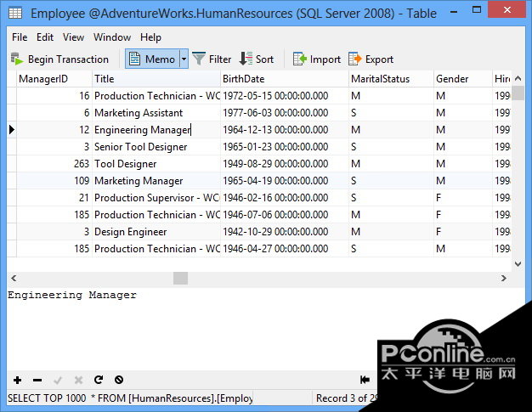Maximize the Employee table window

pyautogui.click(x=477, y=10)
